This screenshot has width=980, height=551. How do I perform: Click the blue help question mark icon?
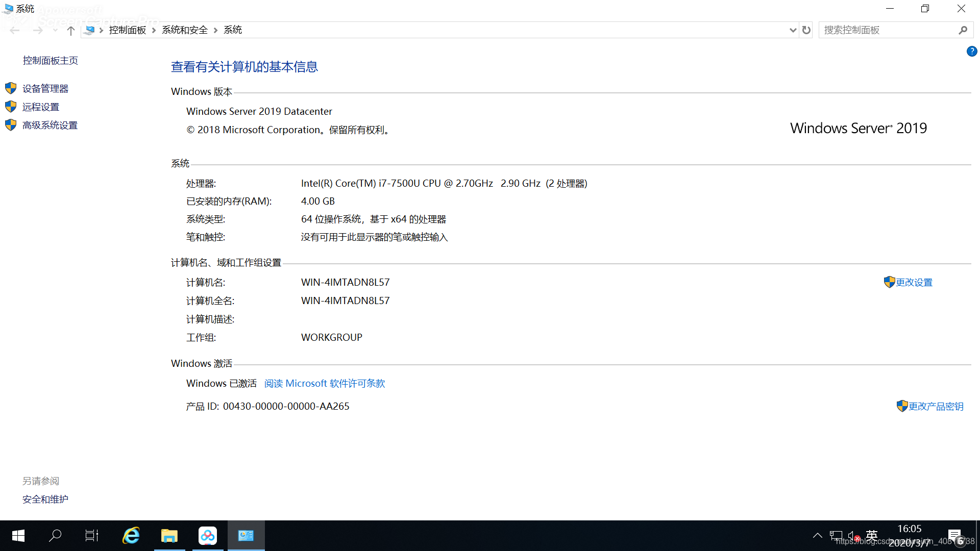[971, 51]
